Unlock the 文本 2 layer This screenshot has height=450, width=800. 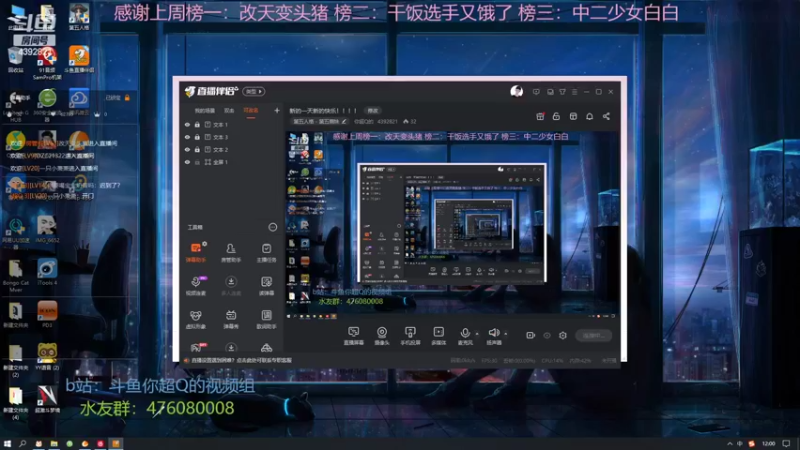pos(197,149)
